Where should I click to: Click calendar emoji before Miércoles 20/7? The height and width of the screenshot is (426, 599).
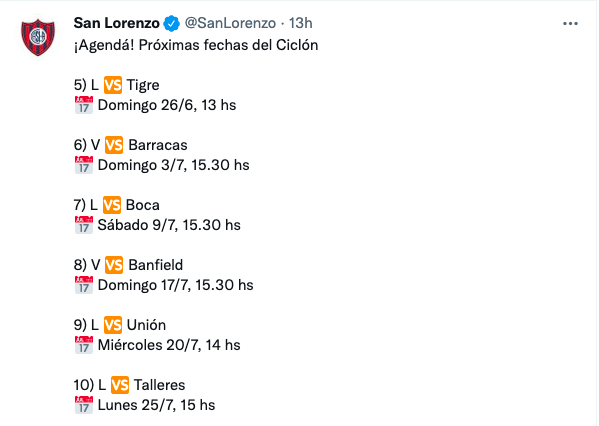coord(84,345)
